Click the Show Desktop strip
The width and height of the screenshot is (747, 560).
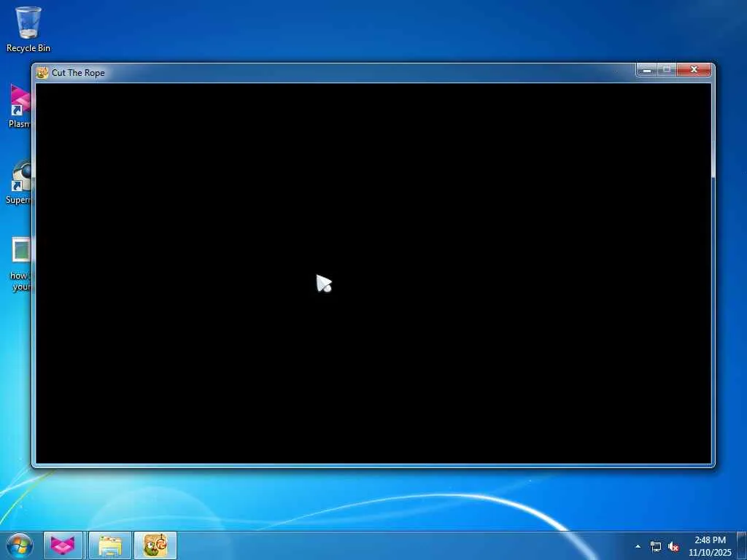[x=742, y=545]
